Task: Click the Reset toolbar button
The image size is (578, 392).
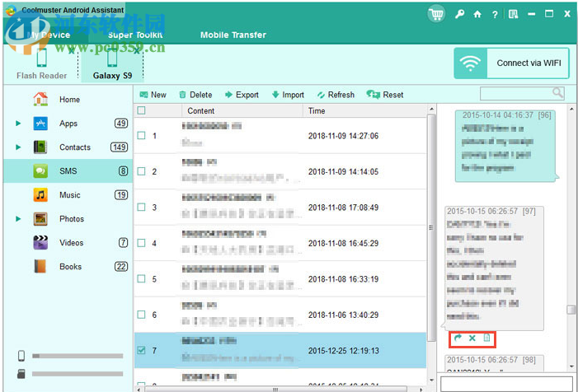Action: coord(385,95)
